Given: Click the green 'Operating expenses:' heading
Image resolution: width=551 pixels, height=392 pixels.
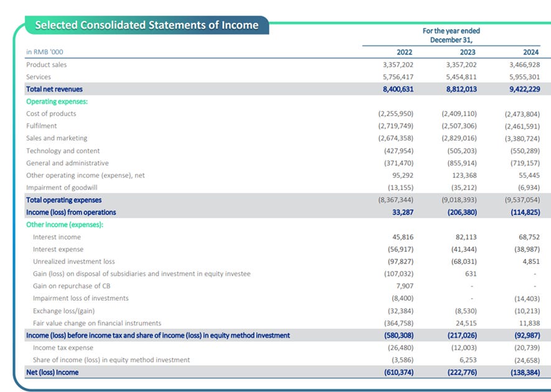Looking at the screenshot, I should pyautogui.click(x=57, y=101).
